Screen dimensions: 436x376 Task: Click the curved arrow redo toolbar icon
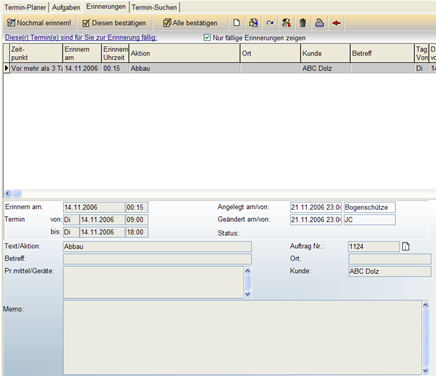[x=270, y=23]
